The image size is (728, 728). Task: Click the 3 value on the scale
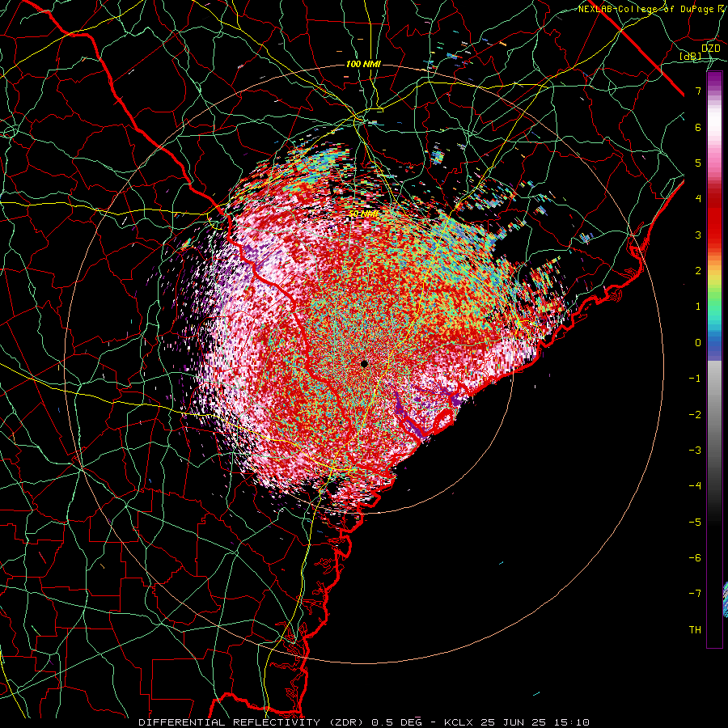[698, 235]
